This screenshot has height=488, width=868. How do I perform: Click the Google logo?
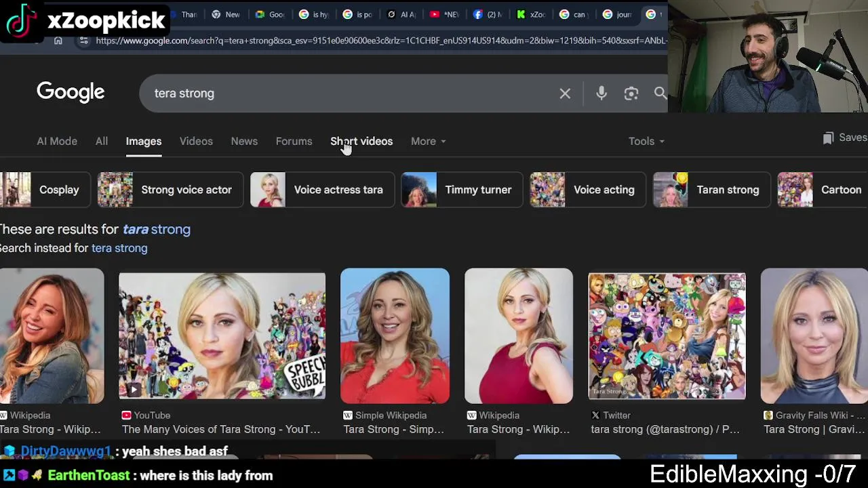(x=71, y=92)
